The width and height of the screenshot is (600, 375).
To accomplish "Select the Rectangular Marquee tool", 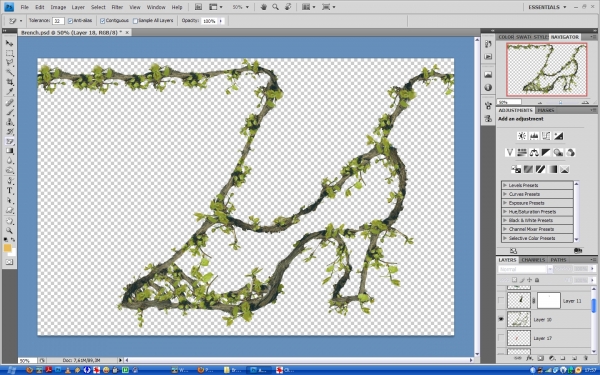I will click(10, 53).
